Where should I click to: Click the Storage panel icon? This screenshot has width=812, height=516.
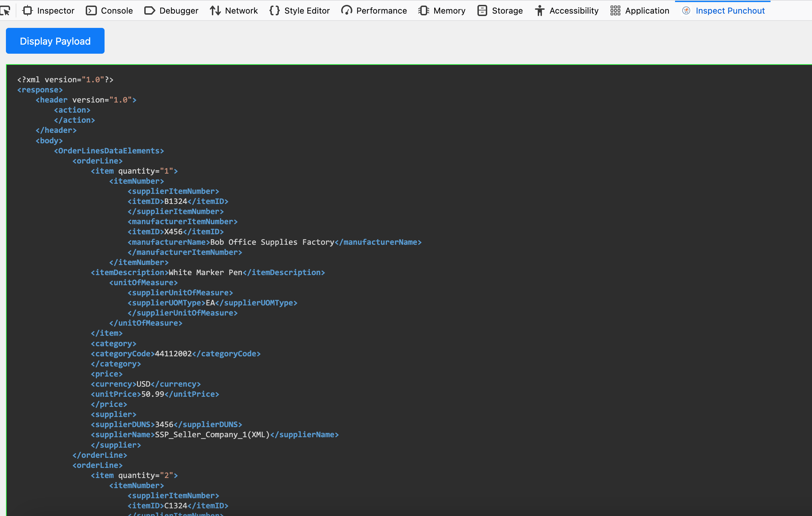coord(482,11)
